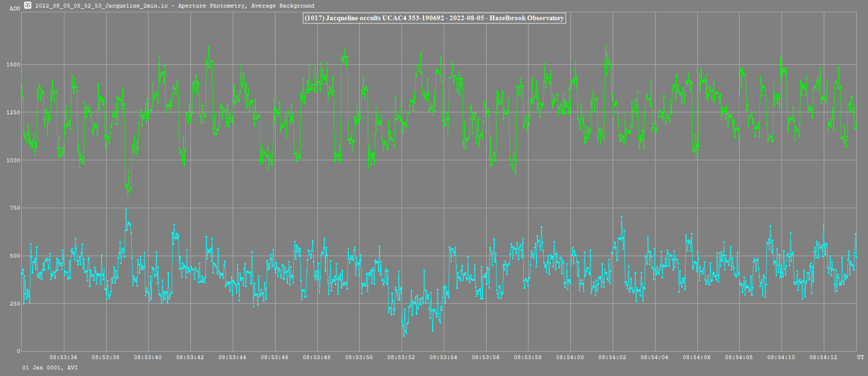
Task: Click the 08:53:42 time label
Action: click(x=190, y=357)
